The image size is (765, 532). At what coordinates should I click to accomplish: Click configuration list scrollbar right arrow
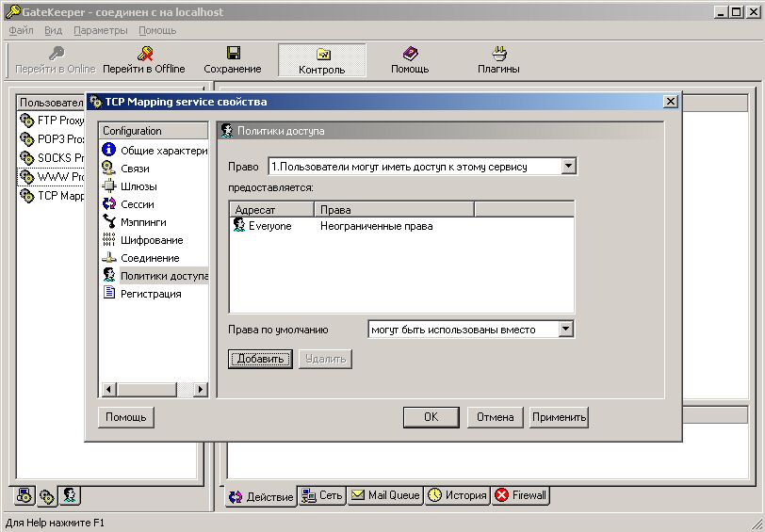(x=200, y=389)
